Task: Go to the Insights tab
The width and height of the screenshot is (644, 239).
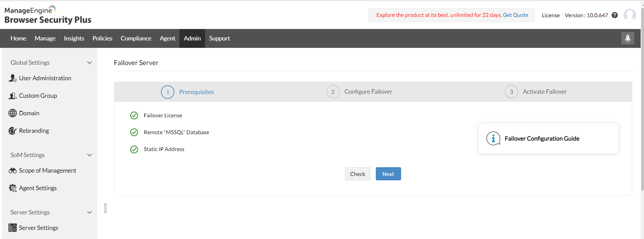Action: pyautogui.click(x=74, y=38)
